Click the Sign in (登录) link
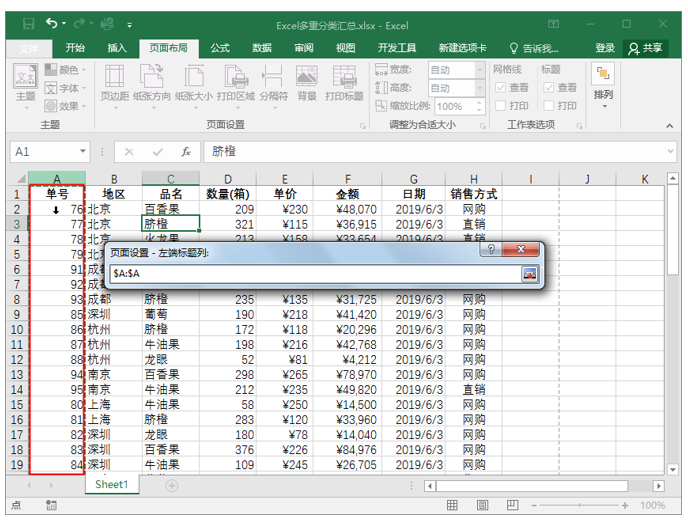This screenshot has height=528, width=688. click(x=605, y=48)
